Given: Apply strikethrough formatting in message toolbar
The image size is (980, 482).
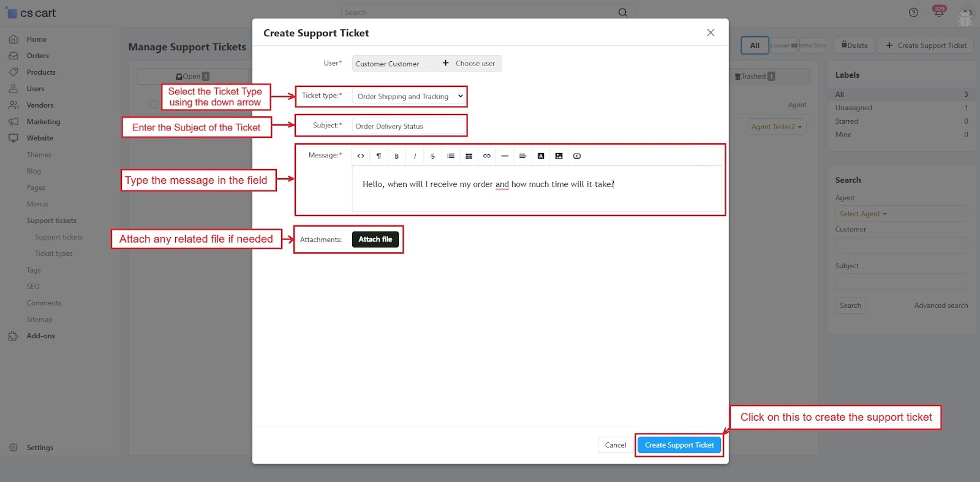Looking at the screenshot, I should click(432, 156).
